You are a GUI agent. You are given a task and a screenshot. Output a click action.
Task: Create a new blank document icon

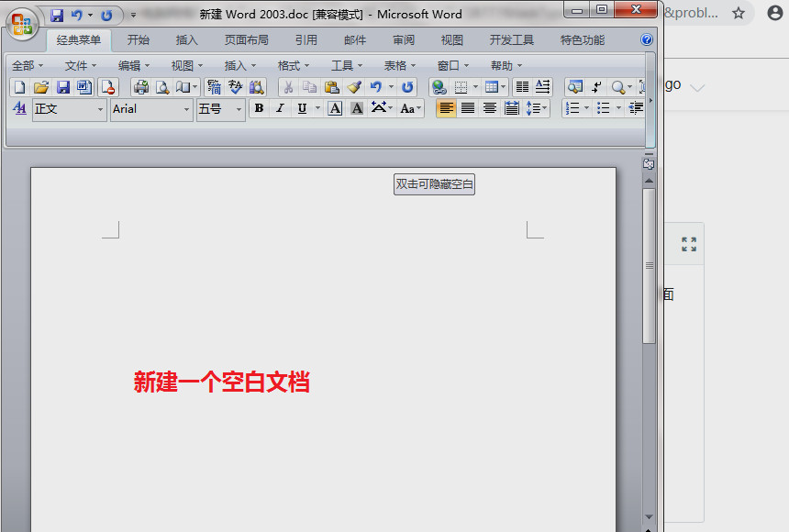point(18,87)
